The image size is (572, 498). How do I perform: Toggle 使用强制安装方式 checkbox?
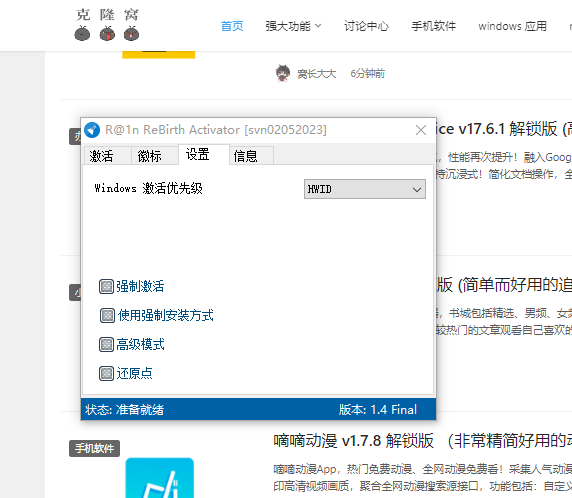[107, 316]
